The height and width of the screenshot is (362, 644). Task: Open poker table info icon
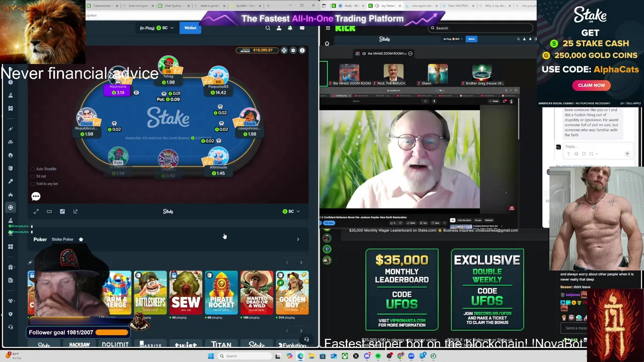coord(302,50)
